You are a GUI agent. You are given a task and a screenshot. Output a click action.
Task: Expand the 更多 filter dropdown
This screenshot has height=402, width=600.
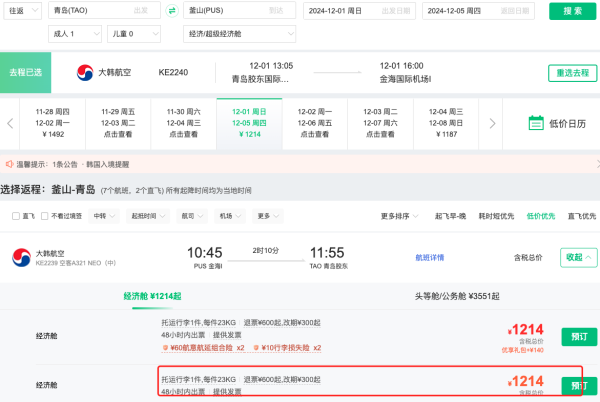coord(268,216)
